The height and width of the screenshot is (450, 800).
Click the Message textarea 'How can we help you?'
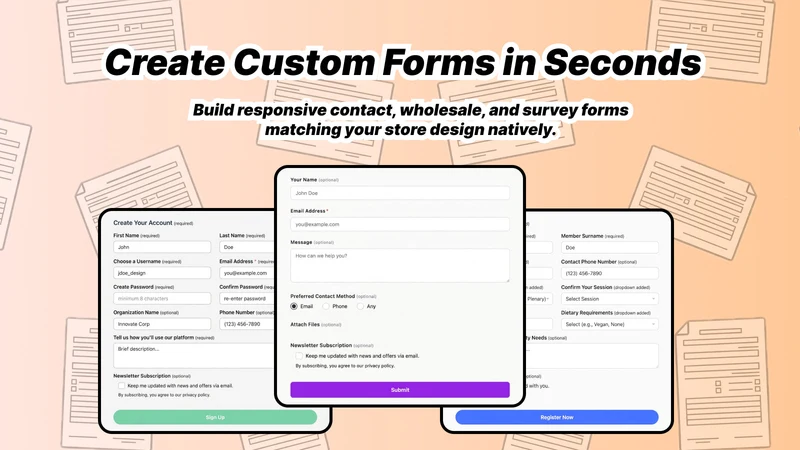coord(399,265)
